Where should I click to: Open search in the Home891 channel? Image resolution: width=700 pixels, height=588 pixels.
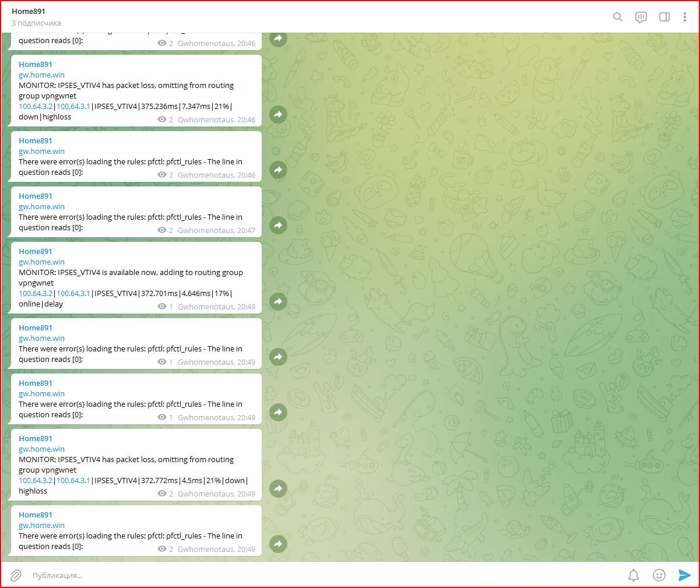click(618, 17)
